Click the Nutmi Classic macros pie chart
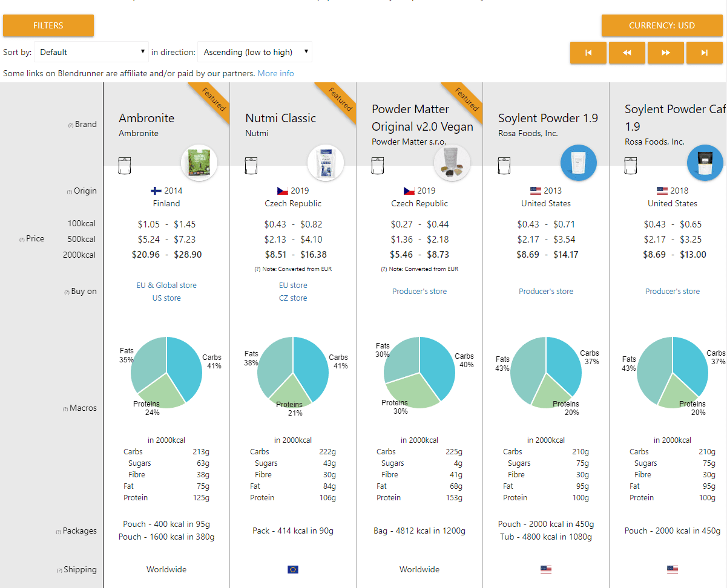Viewport: 727px width, 588px height. click(293, 373)
